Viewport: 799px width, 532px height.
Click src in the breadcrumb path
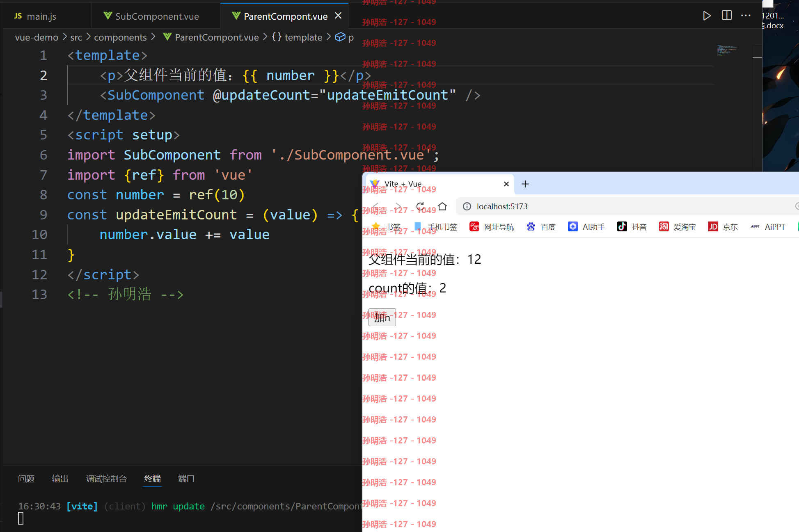(76, 37)
